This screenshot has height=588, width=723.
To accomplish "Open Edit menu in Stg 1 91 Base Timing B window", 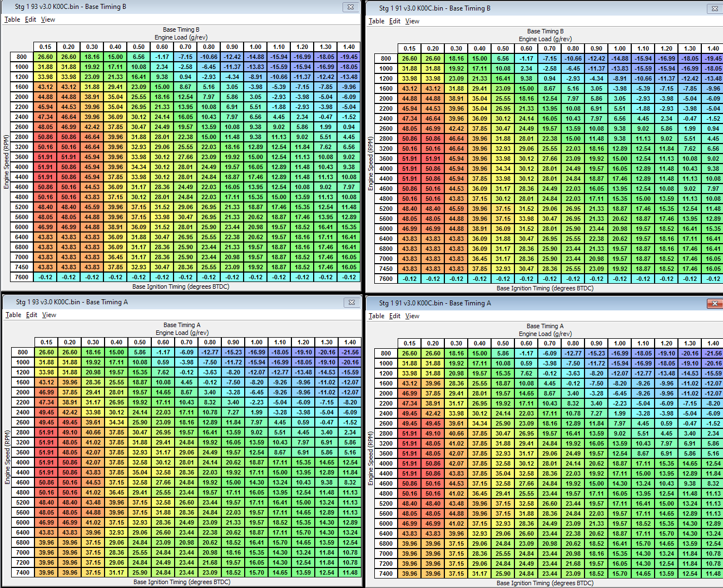I will [395, 21].
